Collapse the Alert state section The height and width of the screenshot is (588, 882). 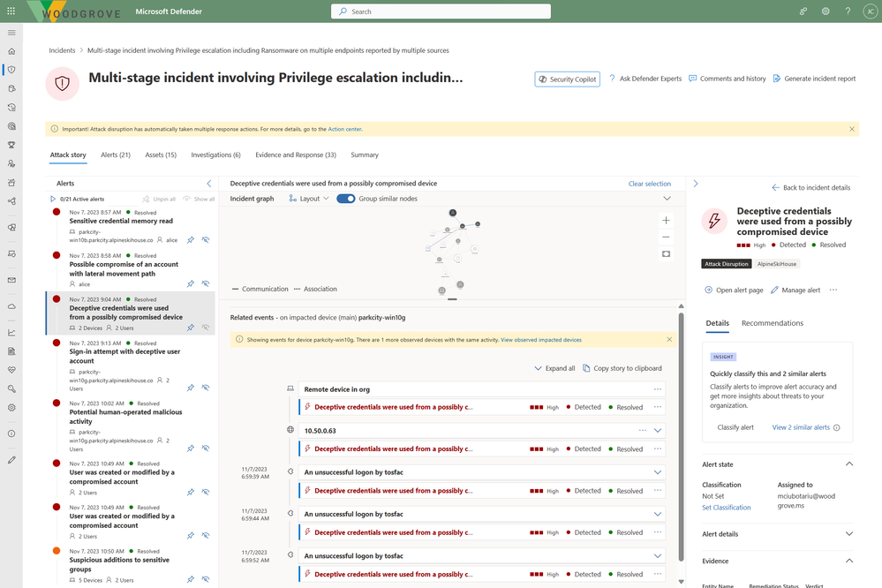click(x=848, y=464)
